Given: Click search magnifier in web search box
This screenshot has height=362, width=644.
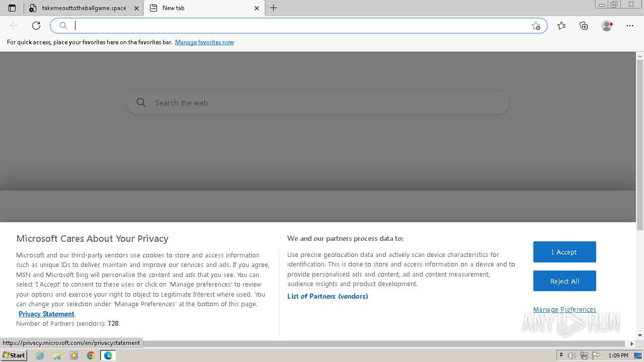Looking at the screenshot, I should click(x=141, y=103).
